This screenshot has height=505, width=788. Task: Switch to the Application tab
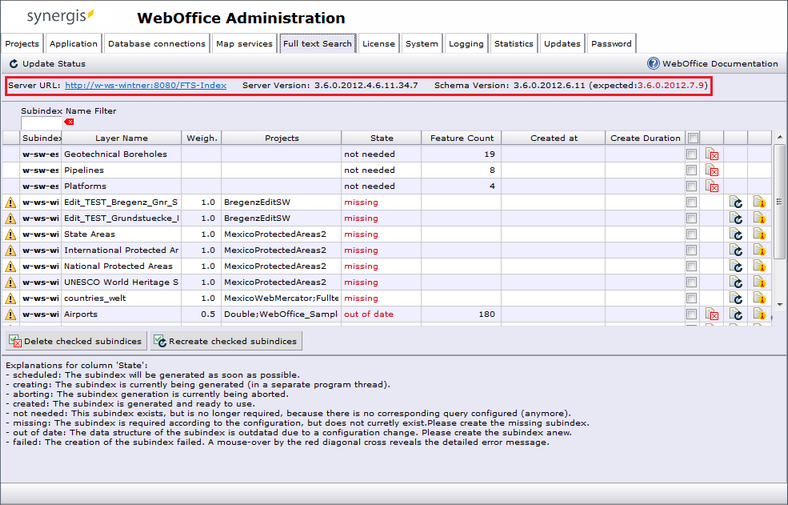pos(73,44)
